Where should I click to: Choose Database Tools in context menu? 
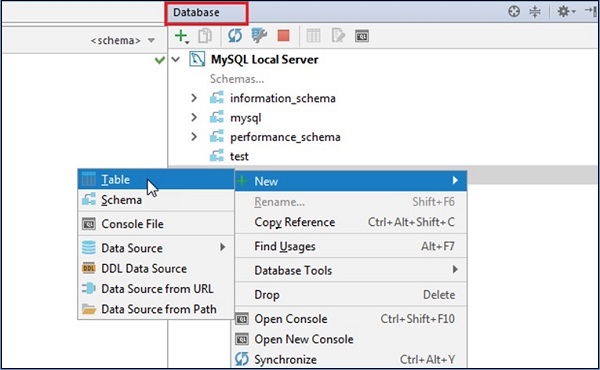tap(351, 270)
